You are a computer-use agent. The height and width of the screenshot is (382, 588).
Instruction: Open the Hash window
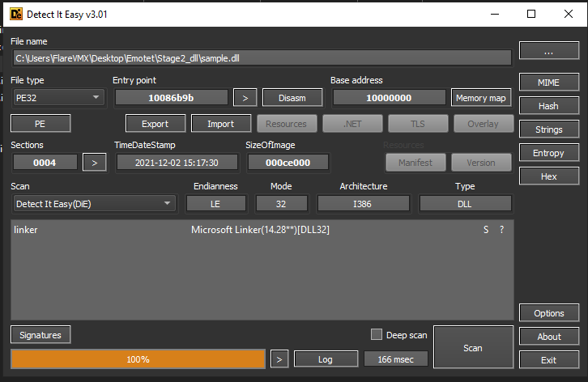[549, 106]
